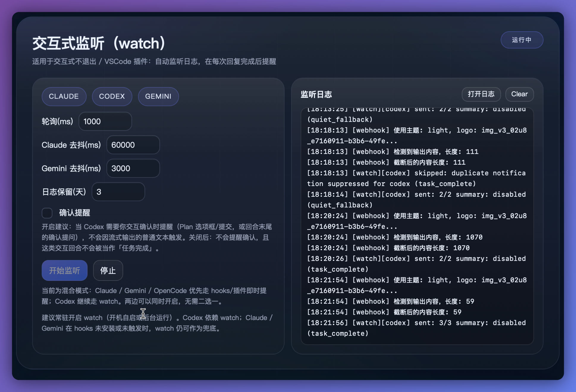Click log line [18:21:56] sent: 3/3 summary
This screenshot has width=576, height=392.
pyautogui.click(x=416, y=328)
